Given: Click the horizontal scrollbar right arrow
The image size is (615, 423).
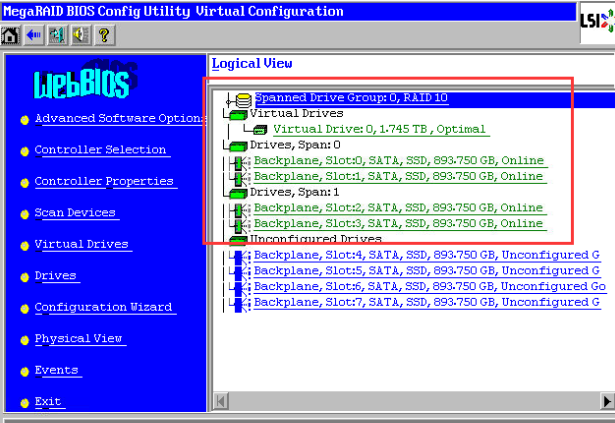Looking at the screenshot, I should point(608,402).
